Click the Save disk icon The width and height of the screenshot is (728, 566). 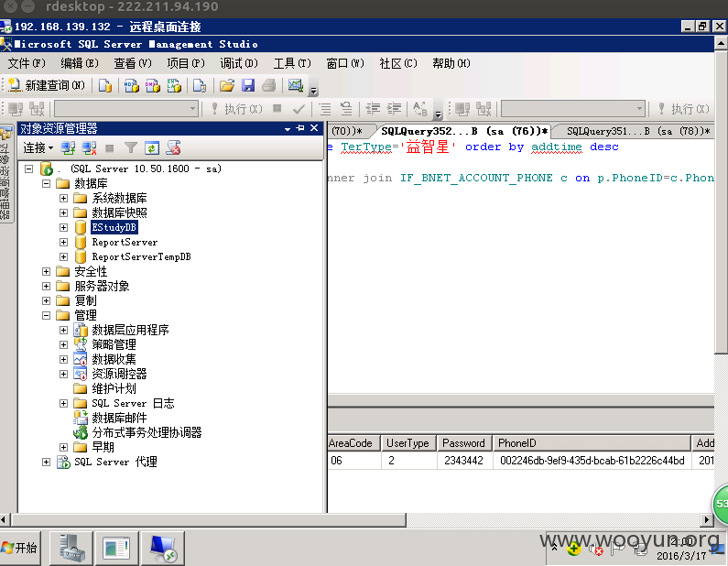[248, 85]
